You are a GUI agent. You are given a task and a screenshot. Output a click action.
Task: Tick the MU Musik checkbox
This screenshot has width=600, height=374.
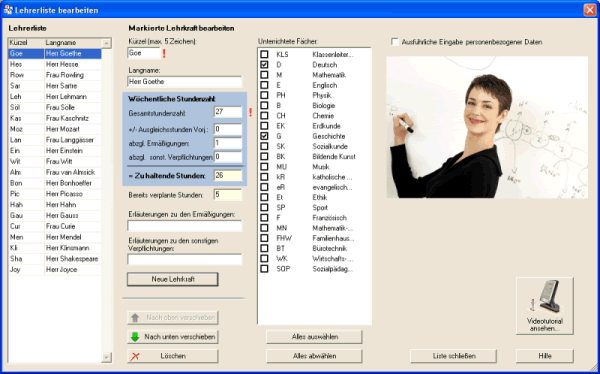(x=264, y=167)
